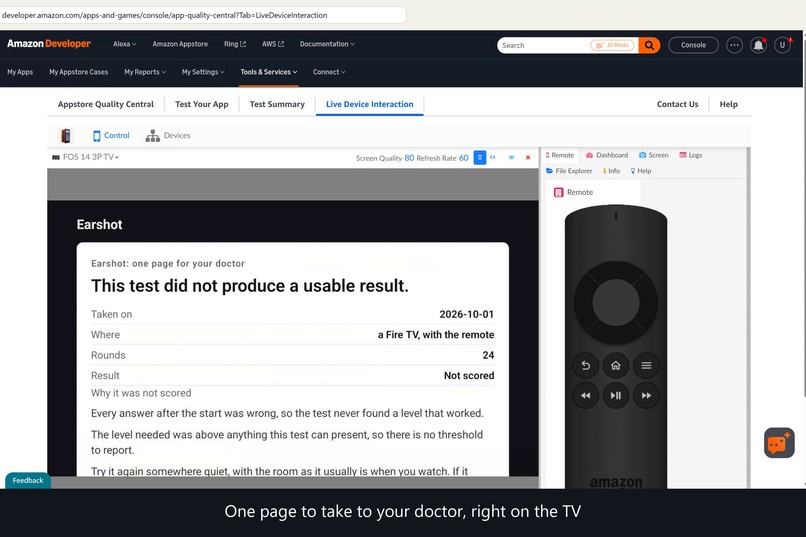
Task: Click the remote's Fast Forward button
Action: 646,395
